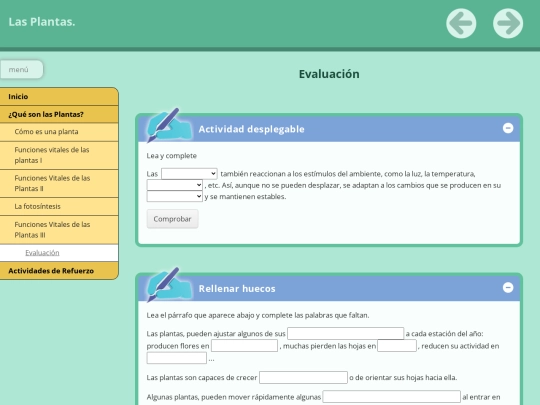Open 'Actividades de Refuerzo' section
This screenshot has height=405, width=540.
[59, 271]
